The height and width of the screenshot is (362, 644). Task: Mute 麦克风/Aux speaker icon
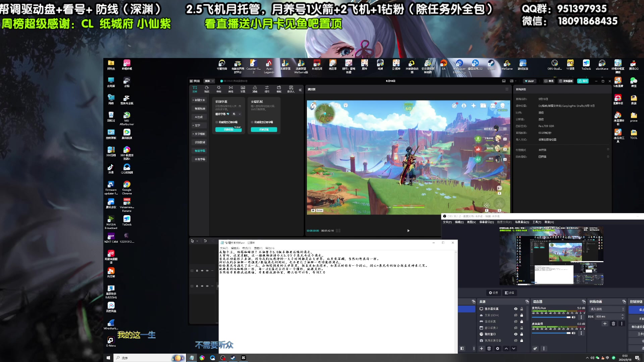point(574,317)
